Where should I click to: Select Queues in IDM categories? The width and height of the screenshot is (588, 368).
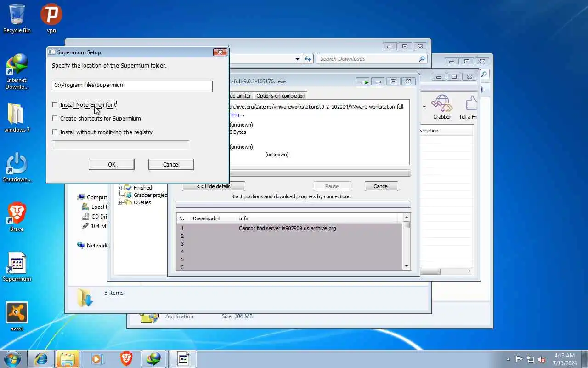(x=142, y=202)
